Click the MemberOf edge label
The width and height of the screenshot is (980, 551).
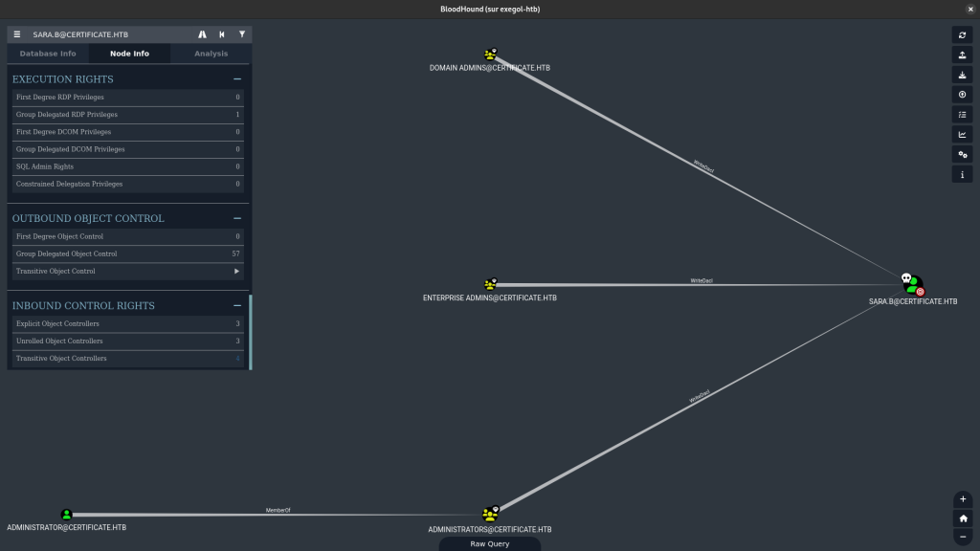coord(278,511)
